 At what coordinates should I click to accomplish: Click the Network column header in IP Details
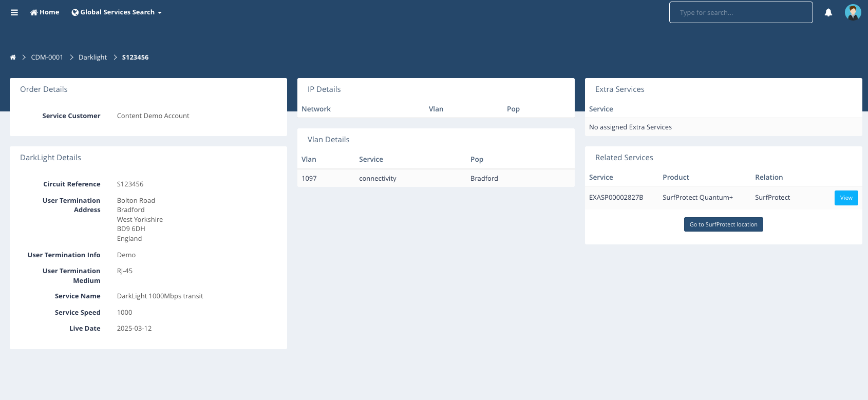316,109
